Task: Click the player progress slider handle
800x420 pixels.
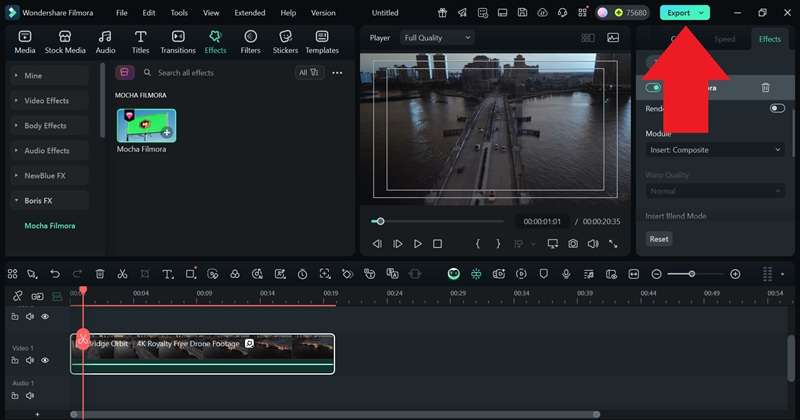Action: click(x=380, y=221)
